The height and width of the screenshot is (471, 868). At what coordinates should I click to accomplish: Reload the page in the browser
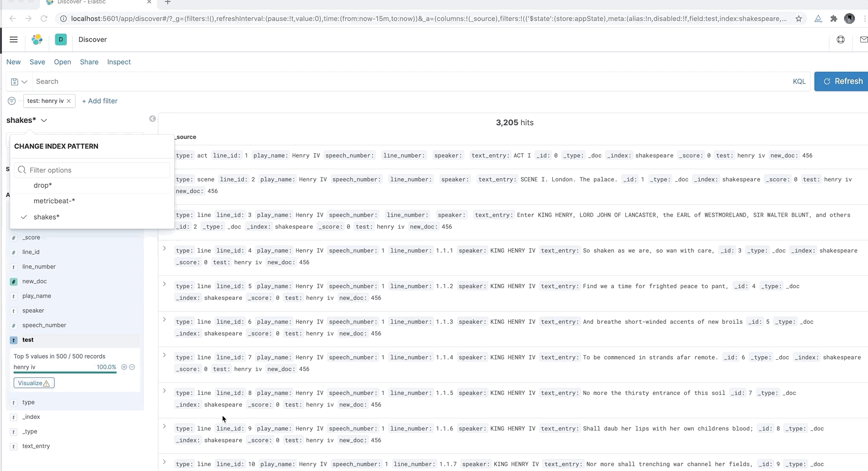(x=44, y=19)
